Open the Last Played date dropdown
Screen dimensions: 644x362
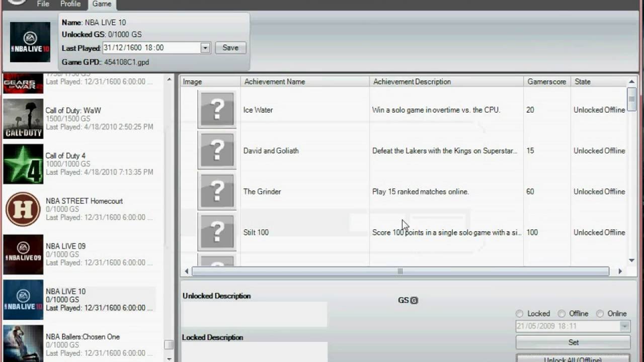pyautogui.click(x=205, y=48)
